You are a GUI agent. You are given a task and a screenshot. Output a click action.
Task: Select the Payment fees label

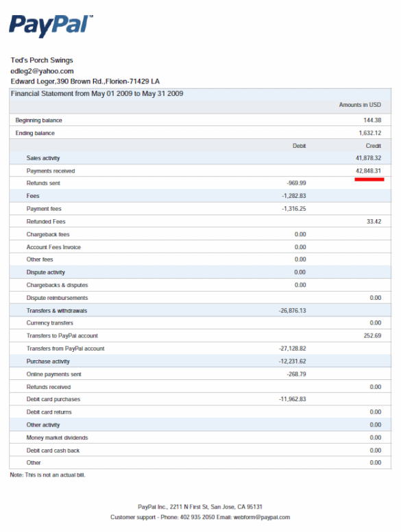click(x=44, y=209)
